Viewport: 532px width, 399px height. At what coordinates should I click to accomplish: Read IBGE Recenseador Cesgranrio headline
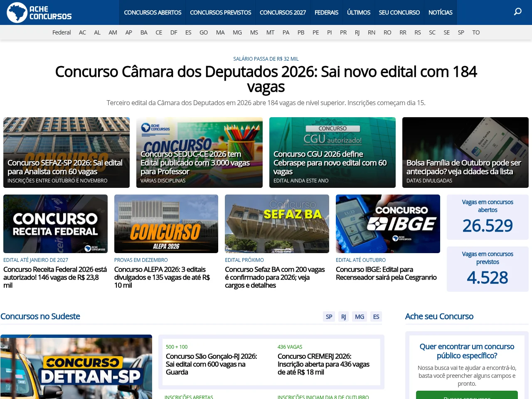(386, 273)
